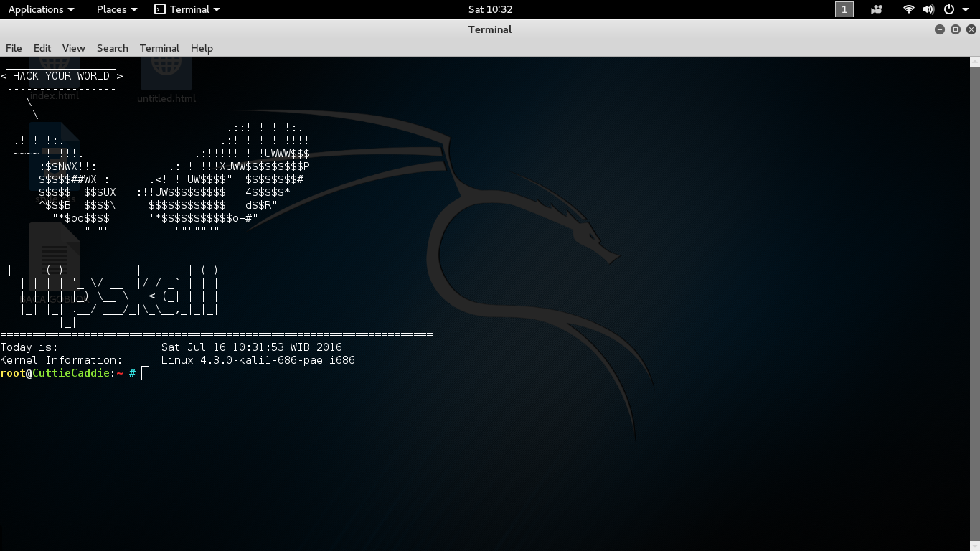
Task: Click the camera recorder icon in the top bar
Action: point(876,9)
